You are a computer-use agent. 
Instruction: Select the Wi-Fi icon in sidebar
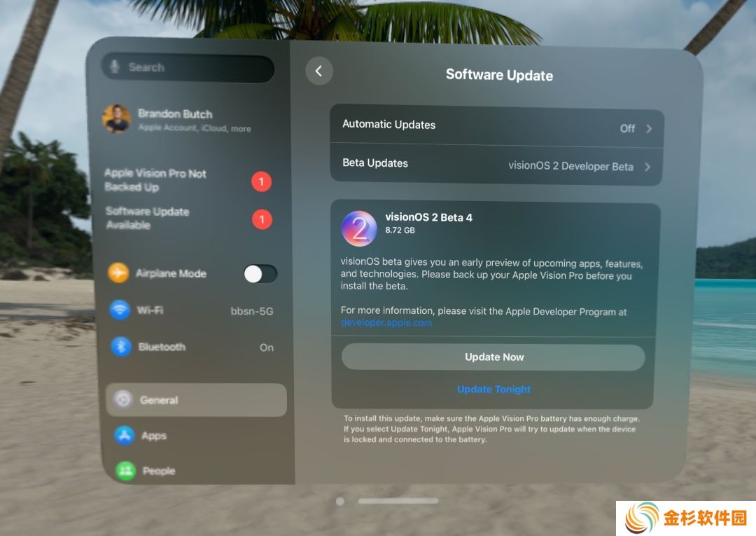[120, 310]
